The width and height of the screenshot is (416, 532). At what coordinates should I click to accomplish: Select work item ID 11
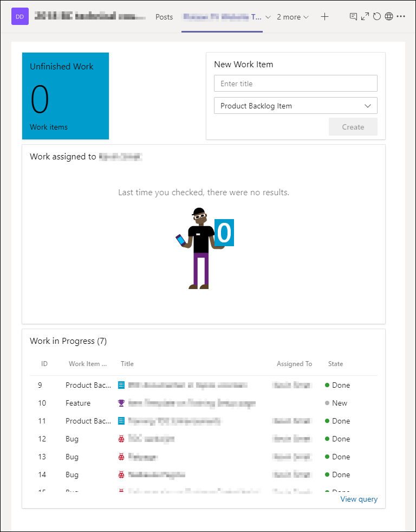42,421
